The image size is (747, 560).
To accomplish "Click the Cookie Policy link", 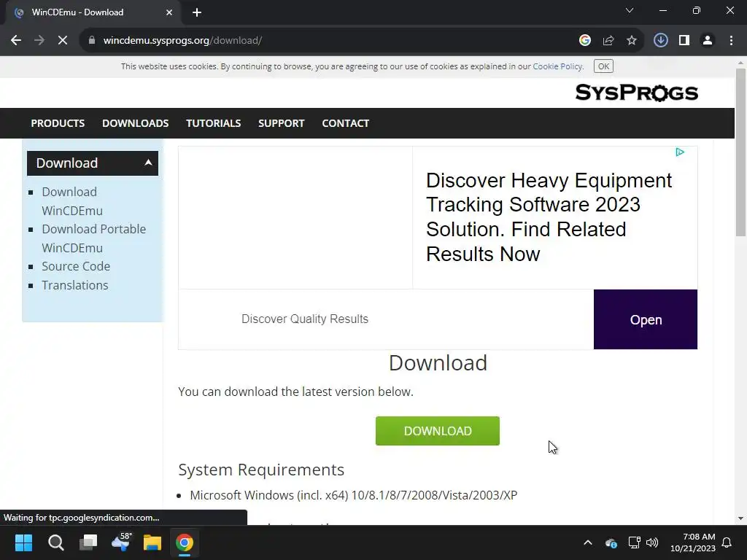I will click(557, 66).
